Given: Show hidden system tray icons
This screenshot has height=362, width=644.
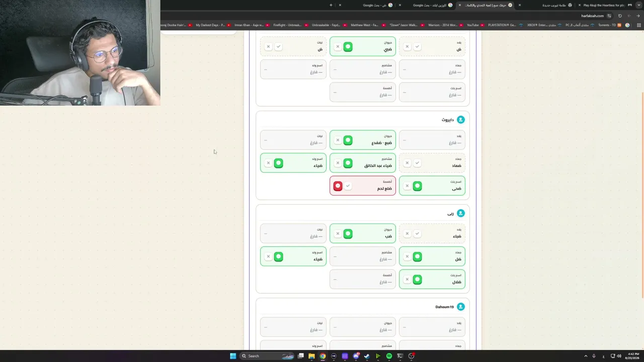Looking at the screenshot, I should (586, 356).
